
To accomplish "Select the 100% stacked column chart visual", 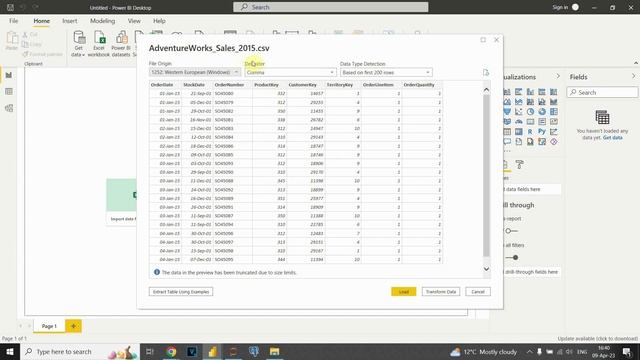I will coord(553,92).
